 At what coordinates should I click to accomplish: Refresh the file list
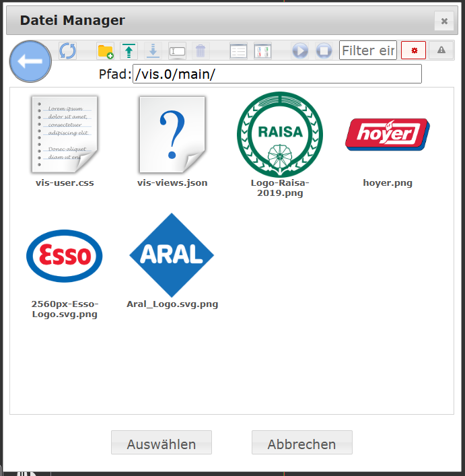(67, 50)
